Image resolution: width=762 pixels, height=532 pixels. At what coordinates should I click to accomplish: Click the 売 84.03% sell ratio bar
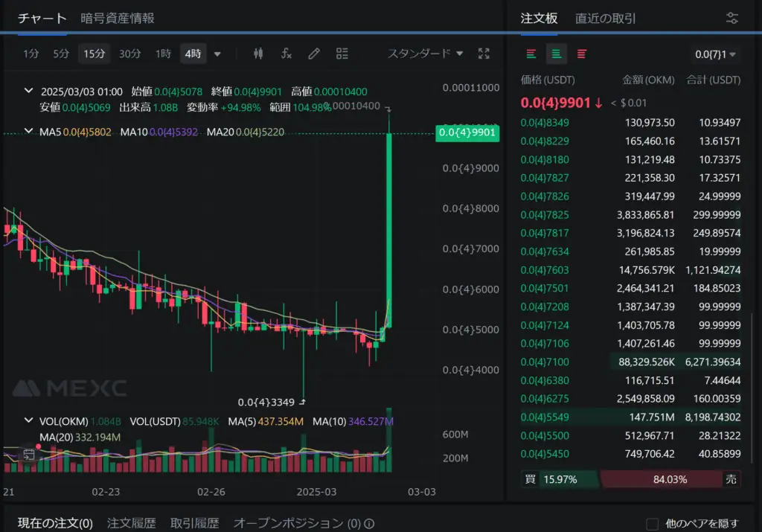coord(670,479)
